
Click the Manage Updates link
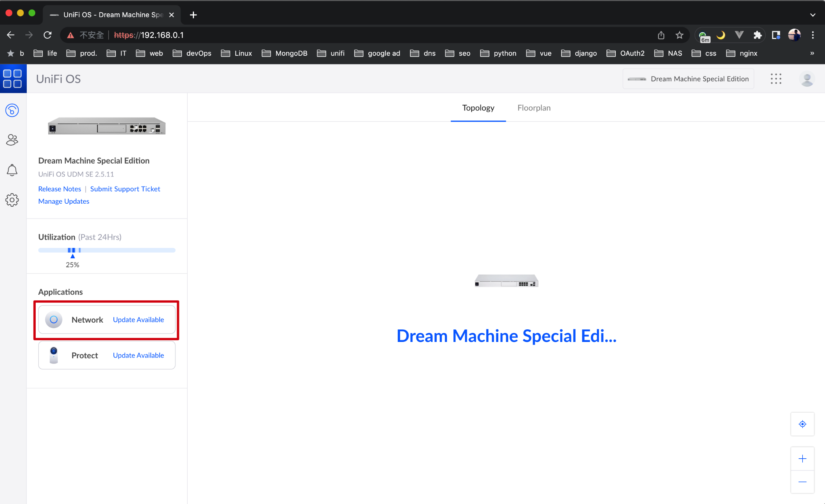(x=64, y=201)
